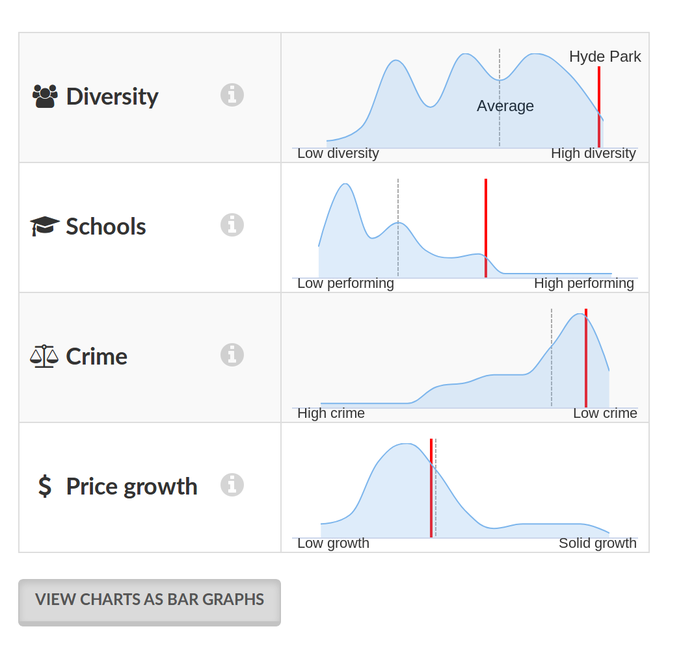Click the red marker in Crime chart
The image size is (681, 657).
(586, 358)
